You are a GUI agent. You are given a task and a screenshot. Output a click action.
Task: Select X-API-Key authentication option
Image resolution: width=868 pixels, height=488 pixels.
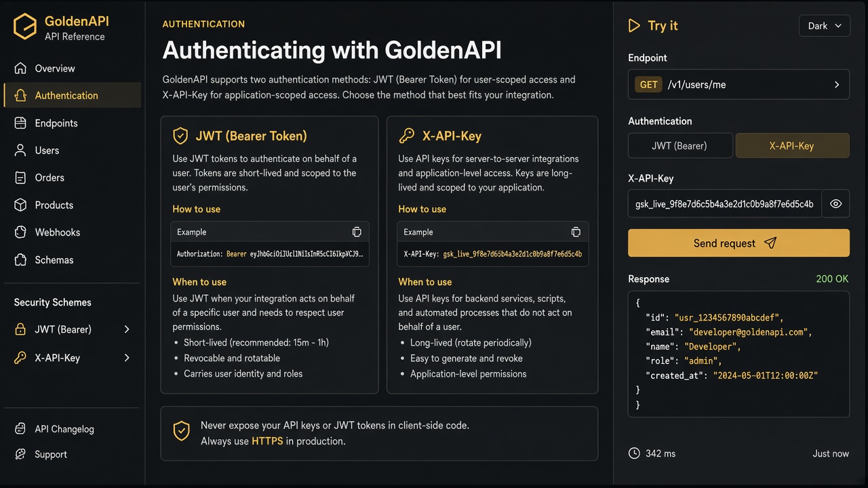pos(792,146)
